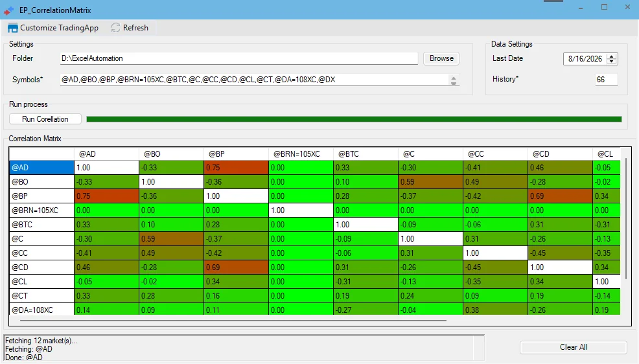This screenshot has width=639, height=364.
Task: Decrement Last Date with down spinner arrow
Action: (x=611, y=61)
